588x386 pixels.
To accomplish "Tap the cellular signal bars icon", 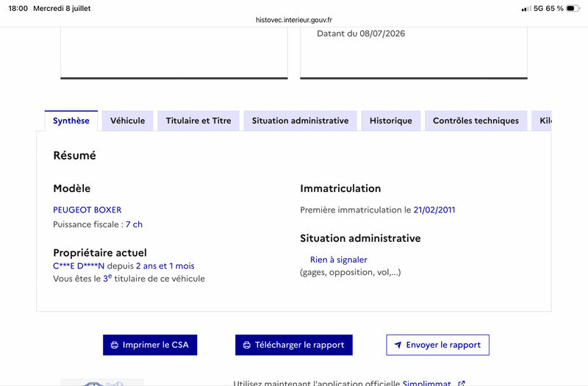I will [526, 9].
